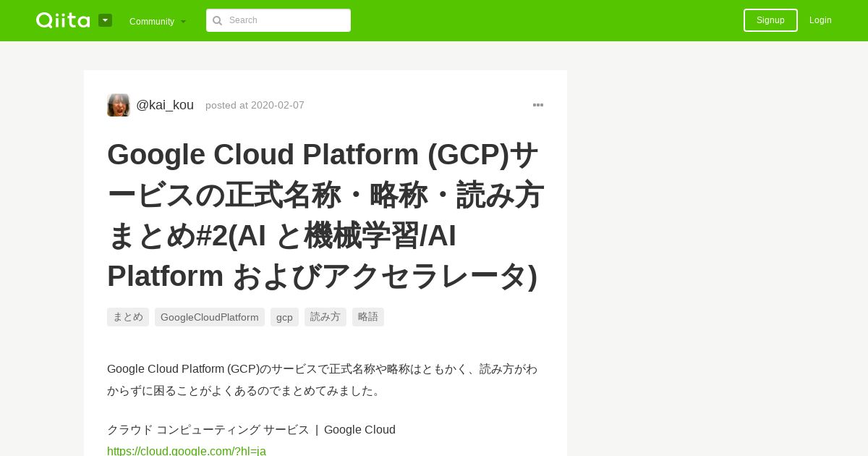Select the 読み方 tag
This screenshot has width=868, height=456.
click(x=325, y=317)
